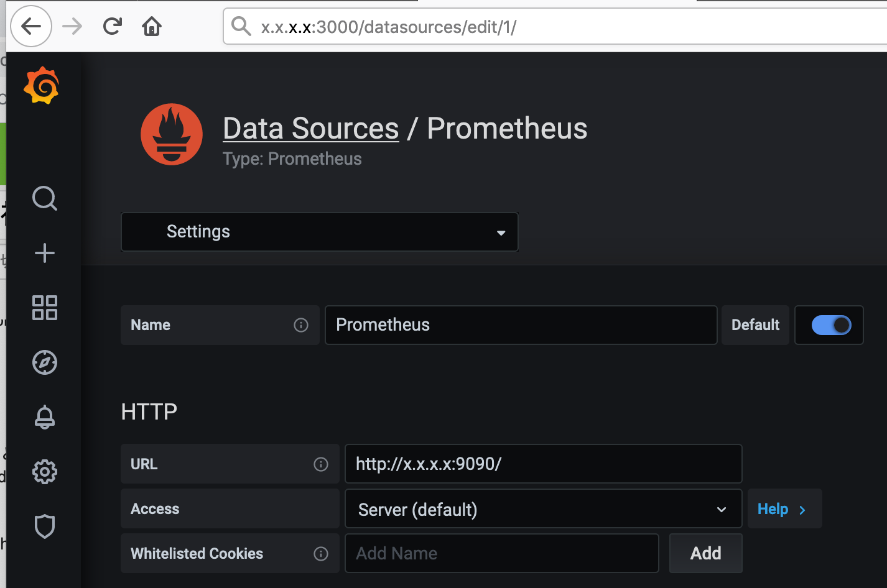Reload the page in the browser
The width and height of the screenshot is (887, 588).
[112, 26]
